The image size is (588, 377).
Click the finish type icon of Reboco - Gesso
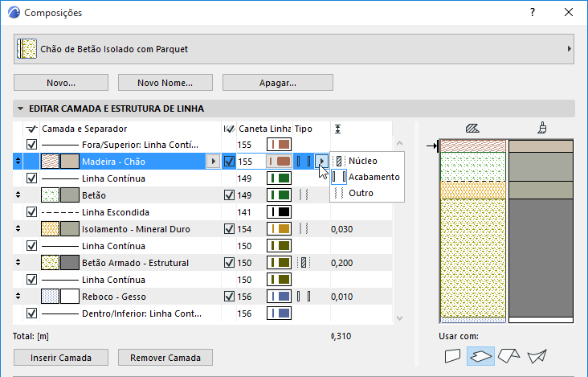pos(304,297)
